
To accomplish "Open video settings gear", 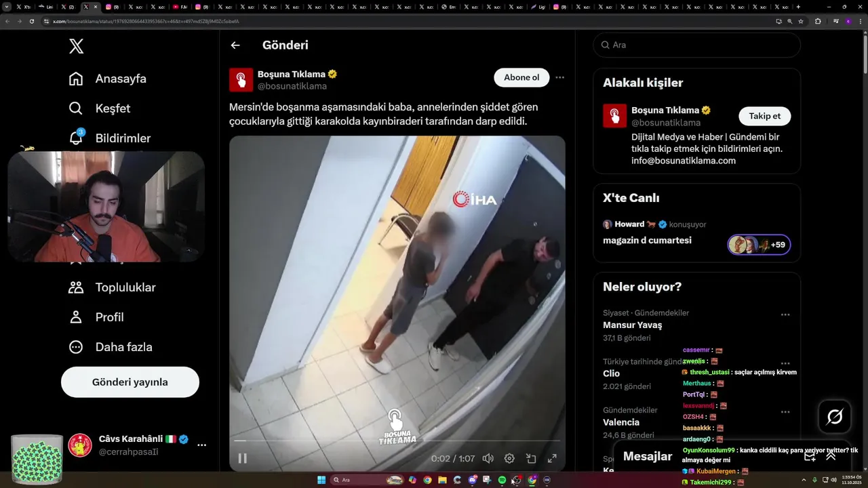I will click(x=509, y=458).
